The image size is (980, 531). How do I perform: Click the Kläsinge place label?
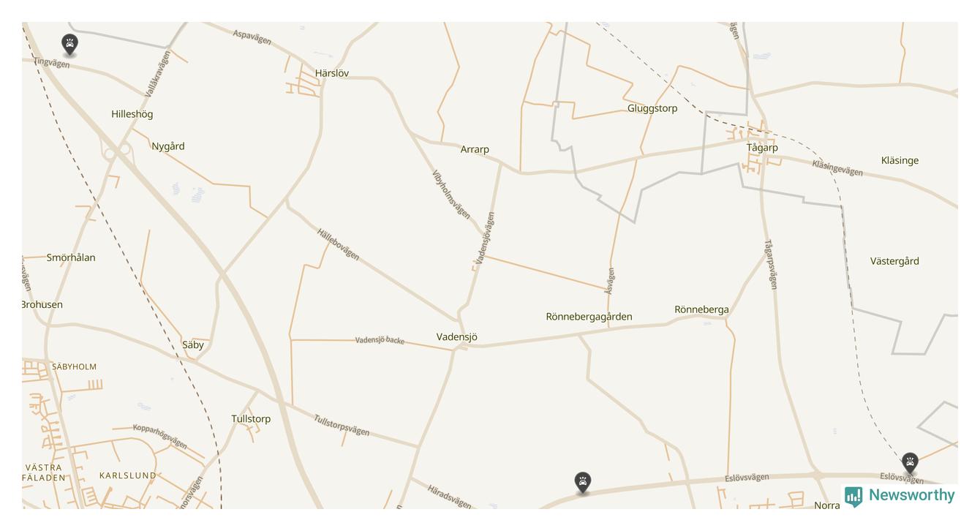900,161
